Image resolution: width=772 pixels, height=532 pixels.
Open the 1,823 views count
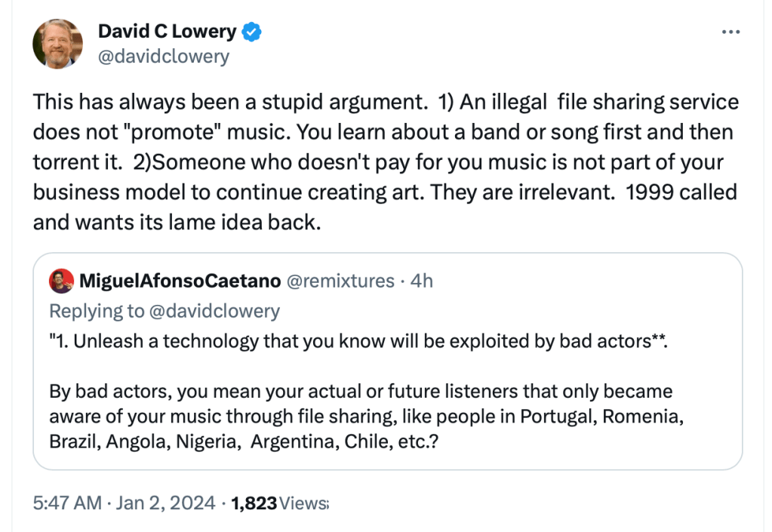(x=254, y=503)
